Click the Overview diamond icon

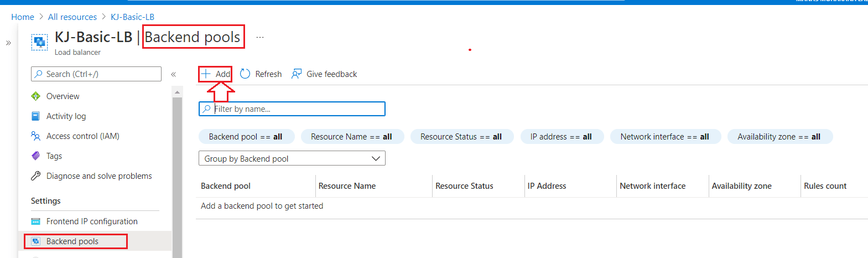pos(36,96)
